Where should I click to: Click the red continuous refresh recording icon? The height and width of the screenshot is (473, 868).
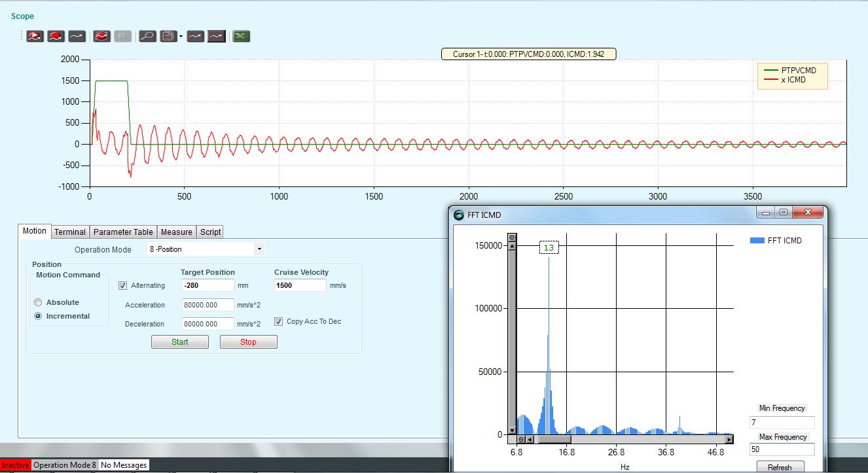(101, 37)
